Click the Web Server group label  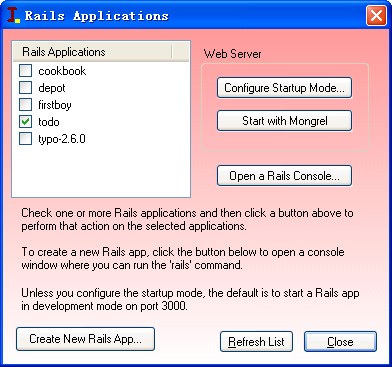click(233, 54)
